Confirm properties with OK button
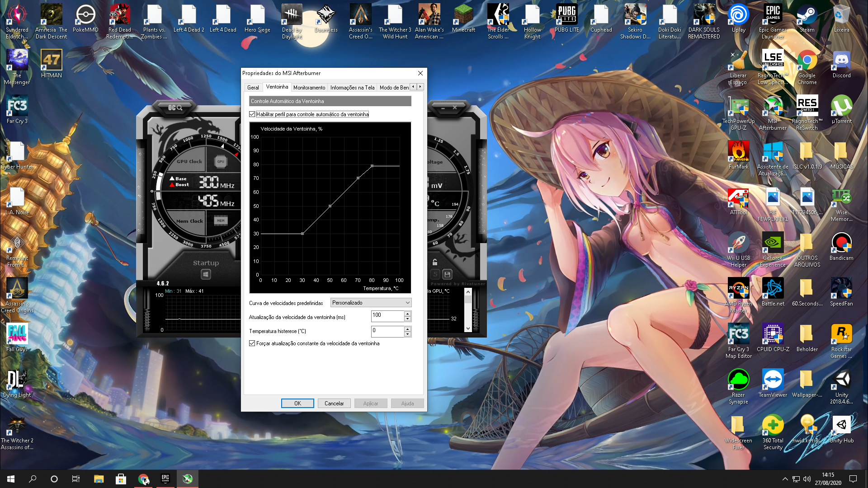Viewport: 868px width, 488px height. [x=297, y=404]
